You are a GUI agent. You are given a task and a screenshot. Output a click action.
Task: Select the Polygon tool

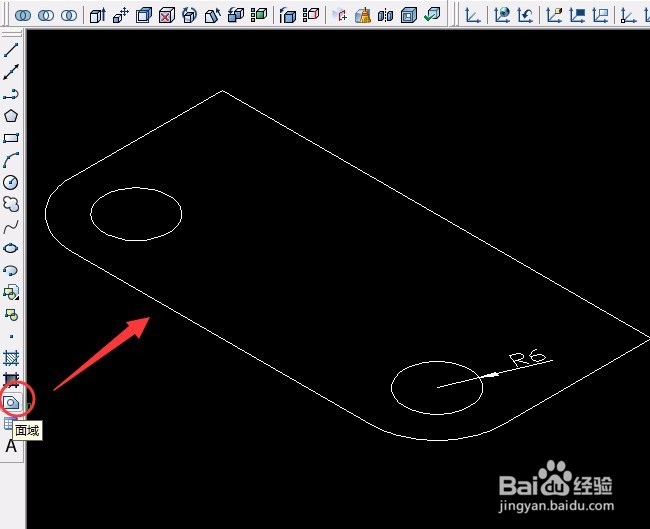(11, 116)
